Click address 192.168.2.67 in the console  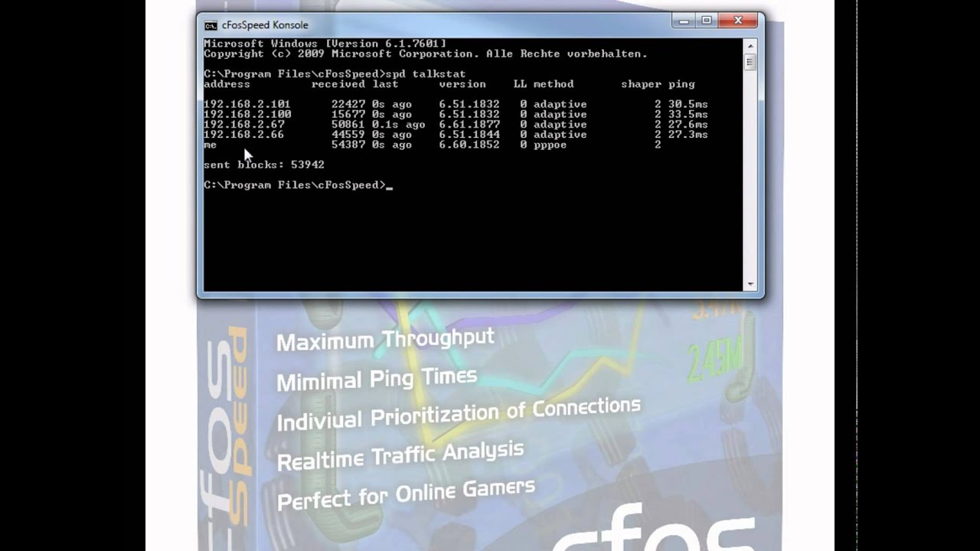[244, 124]
